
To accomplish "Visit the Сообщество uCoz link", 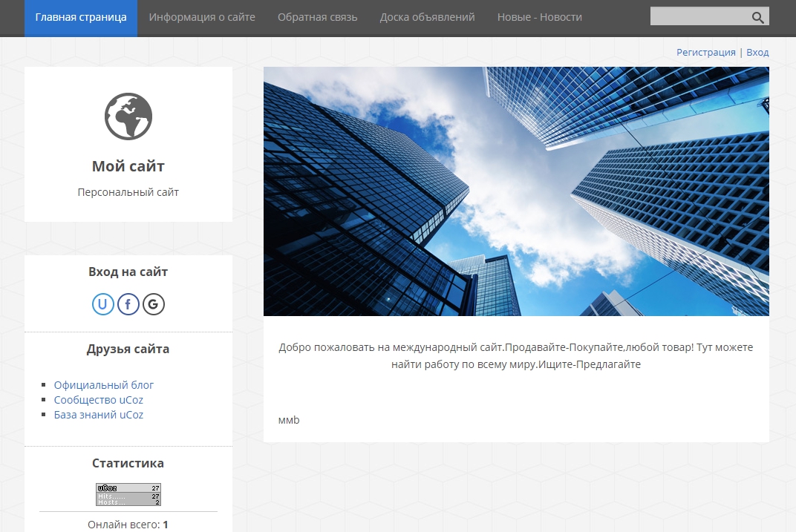I will click(99, 400).
